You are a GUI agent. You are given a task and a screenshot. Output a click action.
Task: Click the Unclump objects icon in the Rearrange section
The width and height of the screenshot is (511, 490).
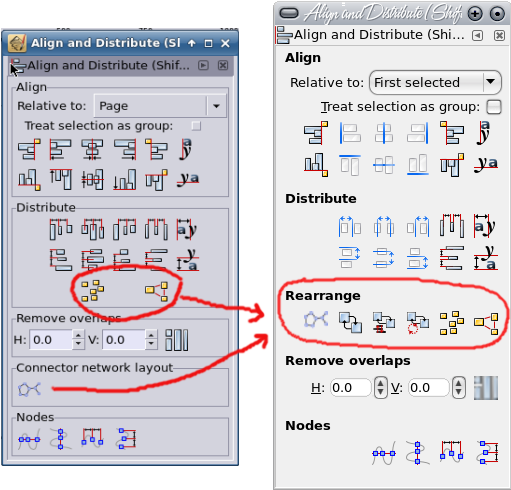(486, 323)
